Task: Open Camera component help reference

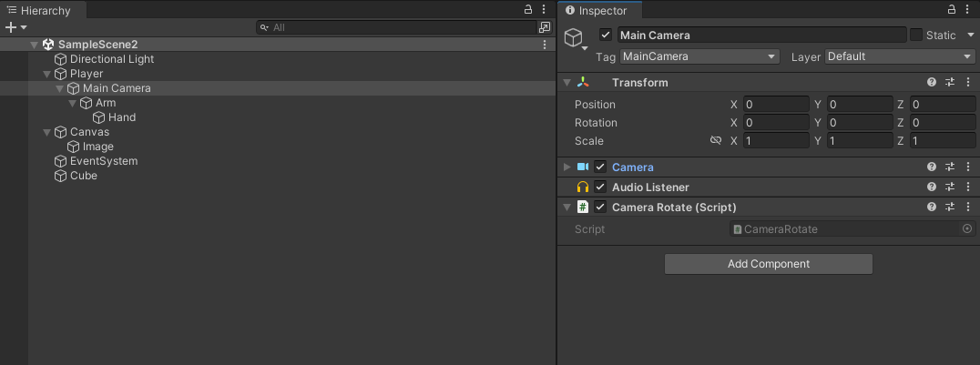Action: 932,167
